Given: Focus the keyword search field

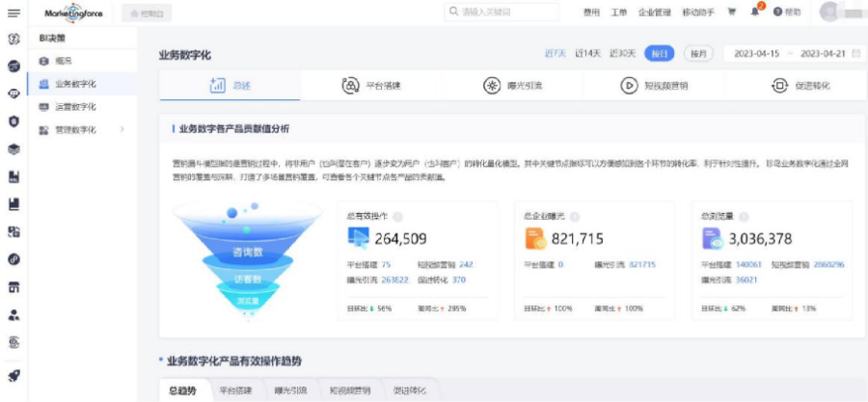Looking at the screenshot, I should (x=502, y=12).
